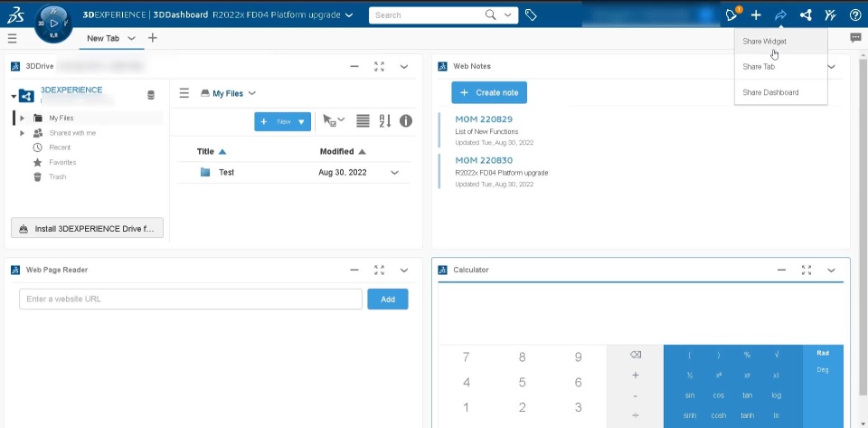Sort files by Title column

pos(212,151)
